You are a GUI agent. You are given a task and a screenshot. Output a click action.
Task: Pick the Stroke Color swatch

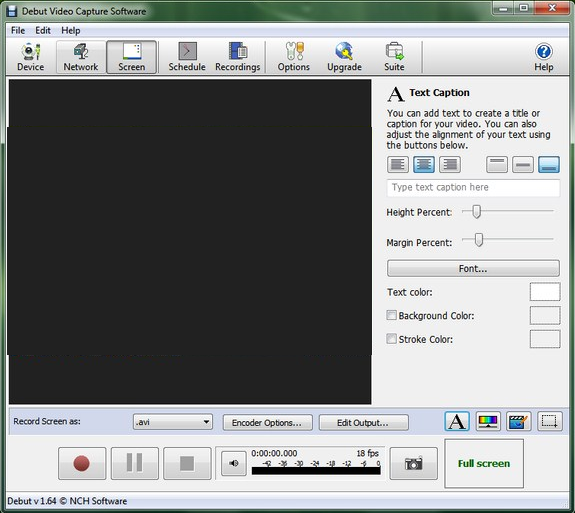point(545,339)
